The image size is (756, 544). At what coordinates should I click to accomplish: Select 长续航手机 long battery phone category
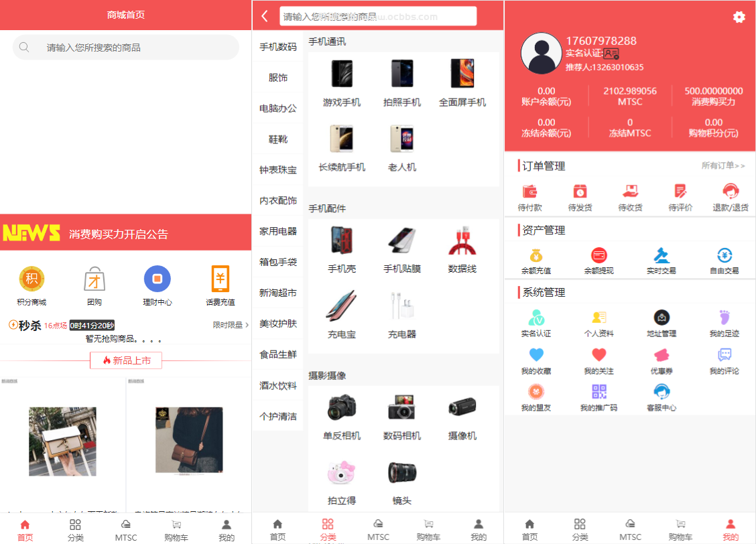coord(342,148)
